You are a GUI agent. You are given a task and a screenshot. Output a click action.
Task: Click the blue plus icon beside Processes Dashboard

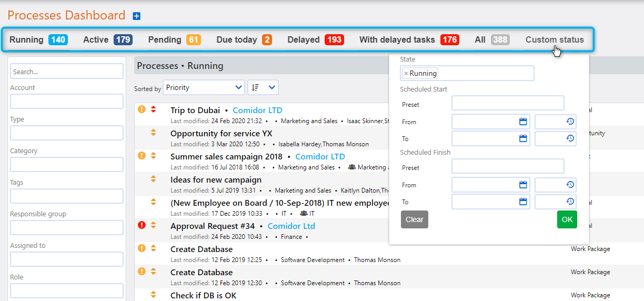pyautogui.click(x=137, y=16)
